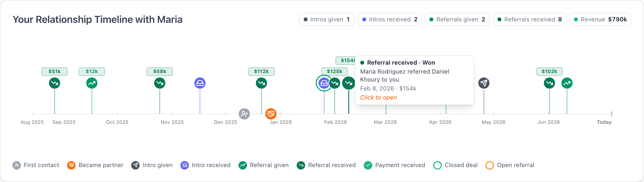Click the Jan 2026 axis label

tap(281, 122)
